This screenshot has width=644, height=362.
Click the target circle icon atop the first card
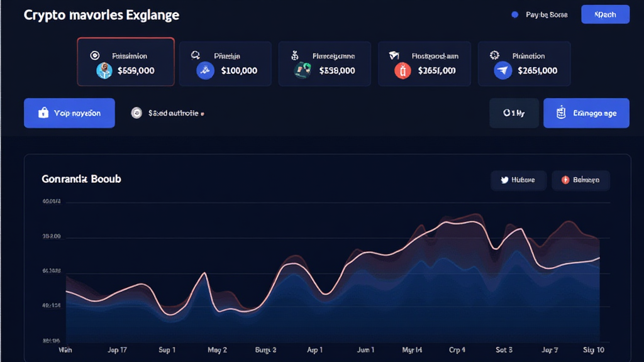(95, 55)
